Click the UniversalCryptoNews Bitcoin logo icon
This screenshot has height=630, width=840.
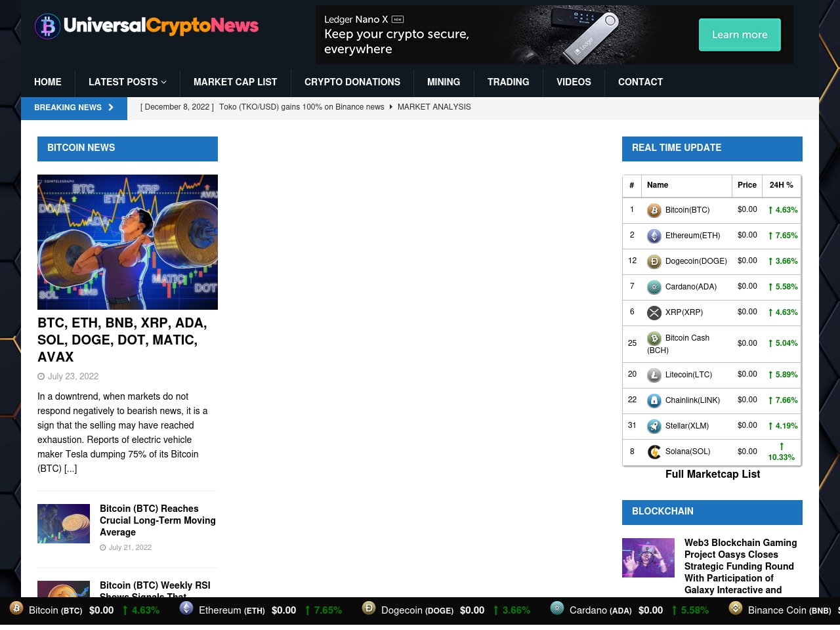pos(47,26)
